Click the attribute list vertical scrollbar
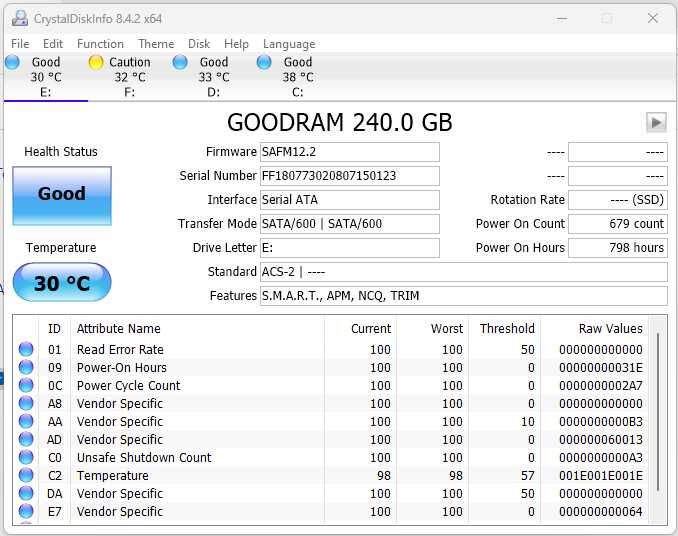Viewport: 678px width, 536px height. click(x=658, y=412)
